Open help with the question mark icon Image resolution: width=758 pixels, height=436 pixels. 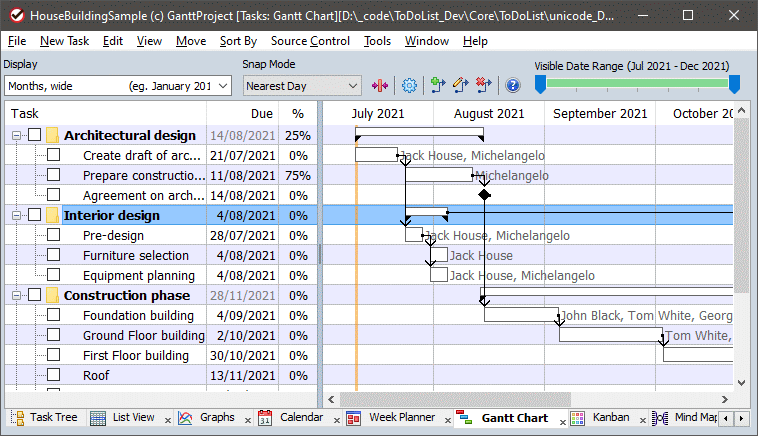pyautogui.click(x=513, y=86)
